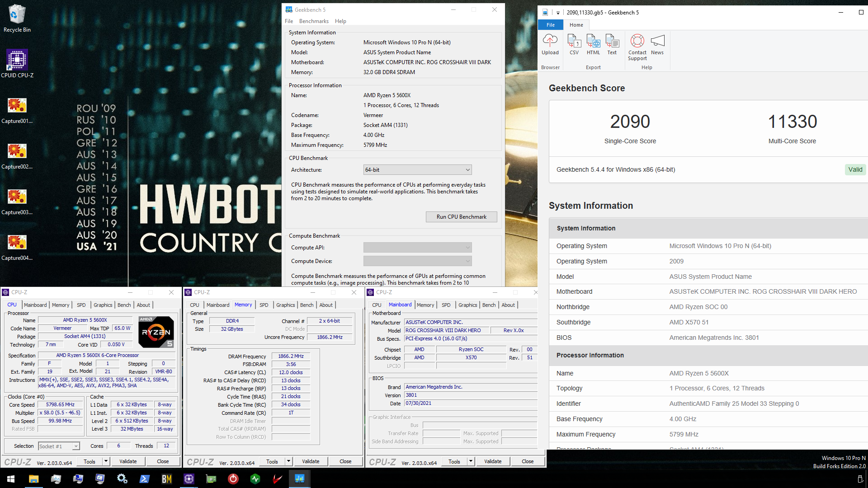Open the gears settings taskbar icon
868x488 pixels.
pos(123,479)
